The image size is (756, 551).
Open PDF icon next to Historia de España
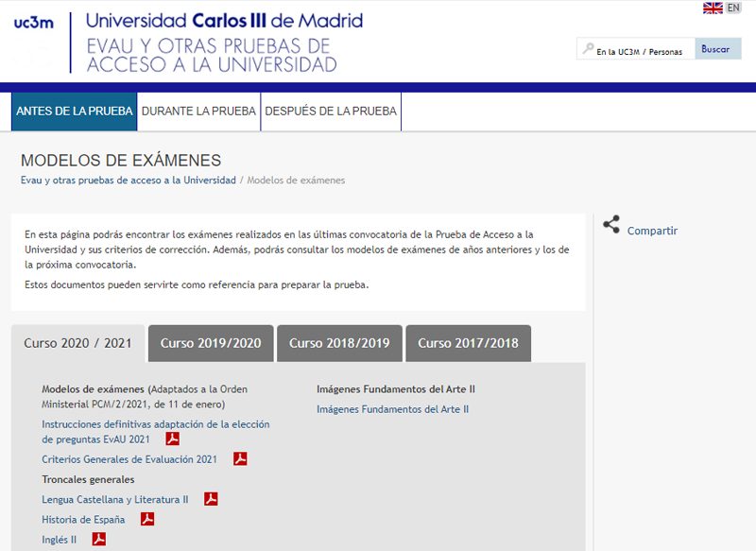pyautogui.click(x=146, y=519)
